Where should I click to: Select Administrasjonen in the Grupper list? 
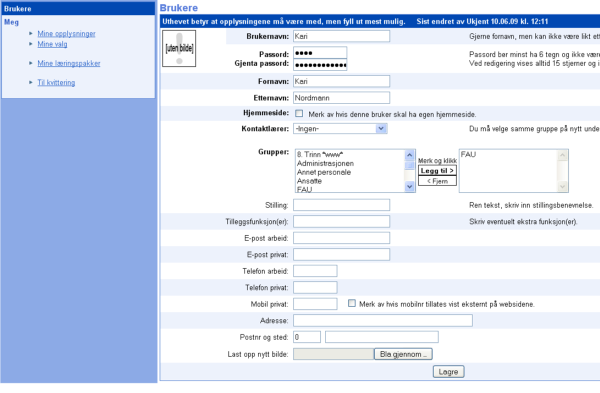(x=325, y=163)
